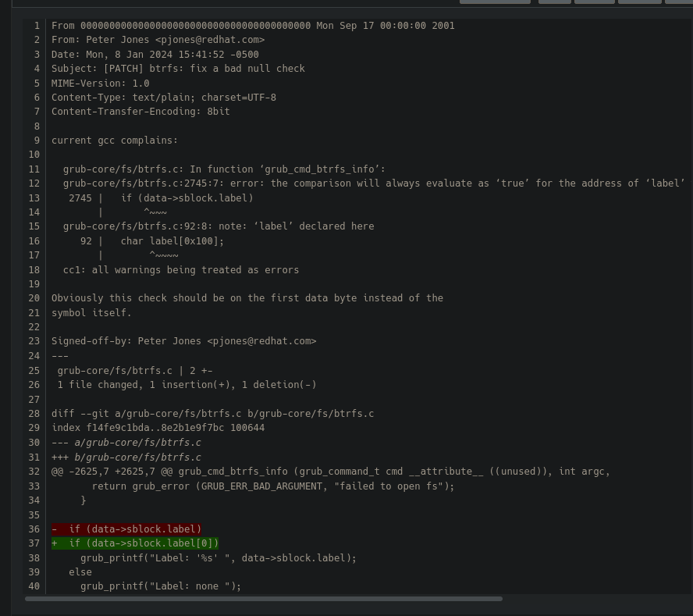693x616 pixels.
Task: Click the '+++ b/grub-core/fs/btrfs.c' line
Action: point(126,458)
